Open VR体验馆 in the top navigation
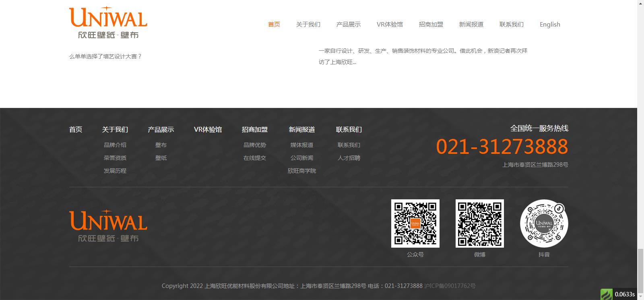Viewport: 644px width, 300px height. pos(389,25)
